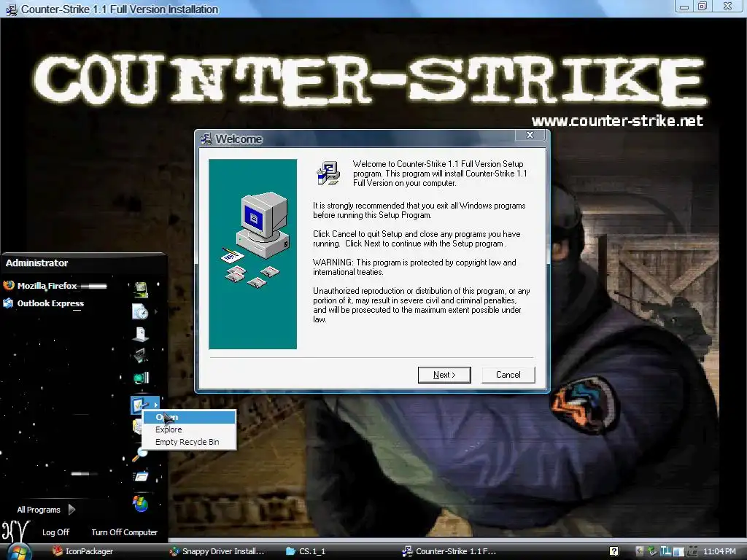Click the setup computer icon in Welcome dialog
This screenshot has width=747, height=560.
328,172
